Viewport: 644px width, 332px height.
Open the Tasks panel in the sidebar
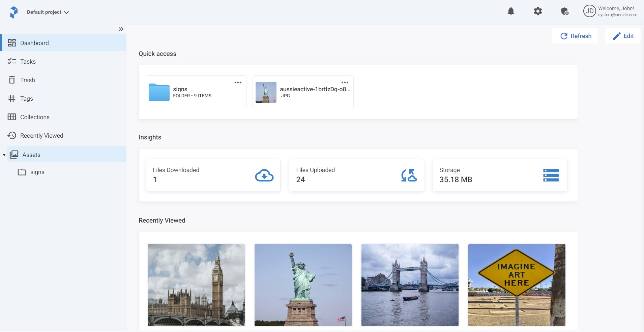click(x=27, y=61)
